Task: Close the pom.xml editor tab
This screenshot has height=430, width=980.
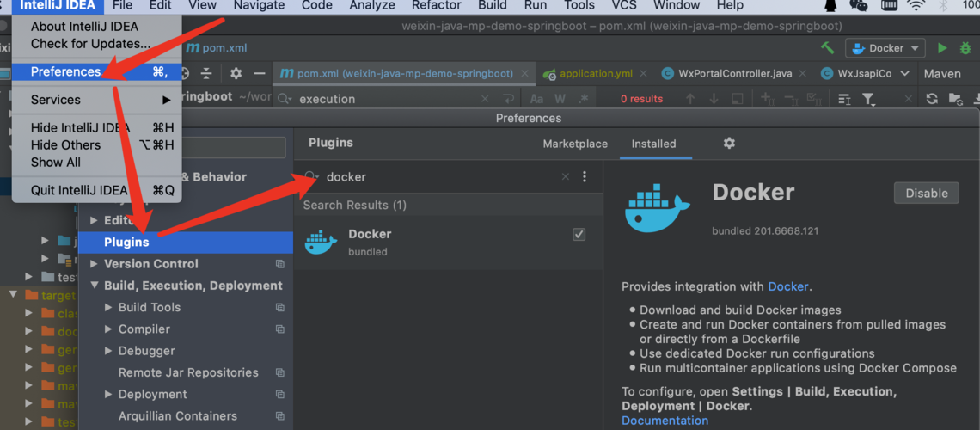Action: pyautogui.click(x=524, y=73)
